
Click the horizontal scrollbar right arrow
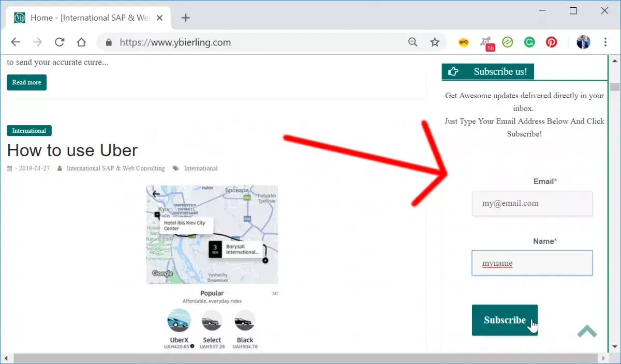603,358
